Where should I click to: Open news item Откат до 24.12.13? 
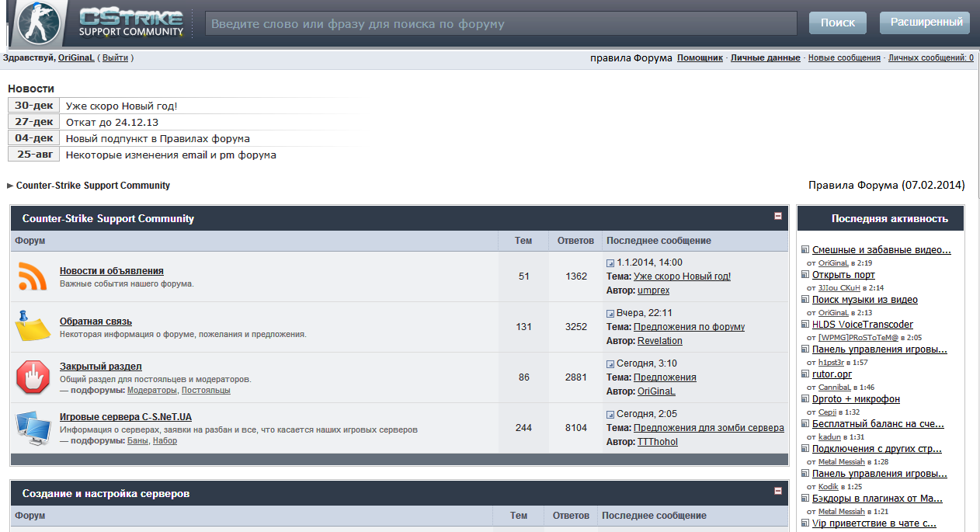[x=112, y=122]
